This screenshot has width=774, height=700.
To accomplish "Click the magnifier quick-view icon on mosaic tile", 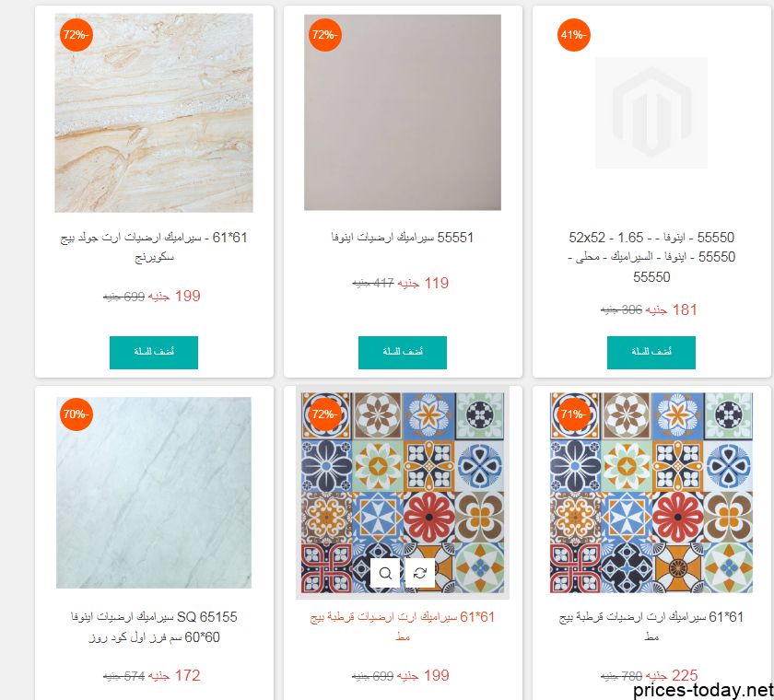I will coord(385,573).
